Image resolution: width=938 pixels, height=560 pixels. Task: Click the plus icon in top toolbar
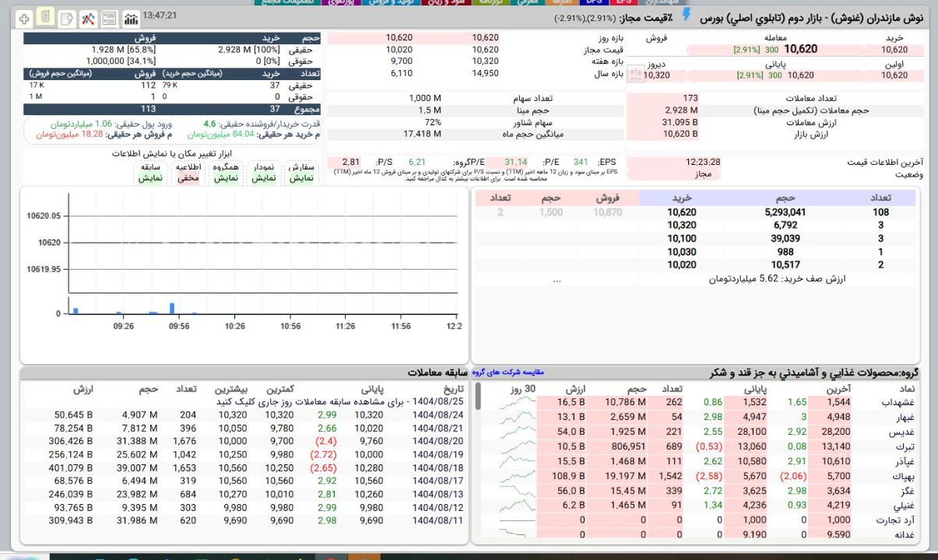(x=24, y=17)
